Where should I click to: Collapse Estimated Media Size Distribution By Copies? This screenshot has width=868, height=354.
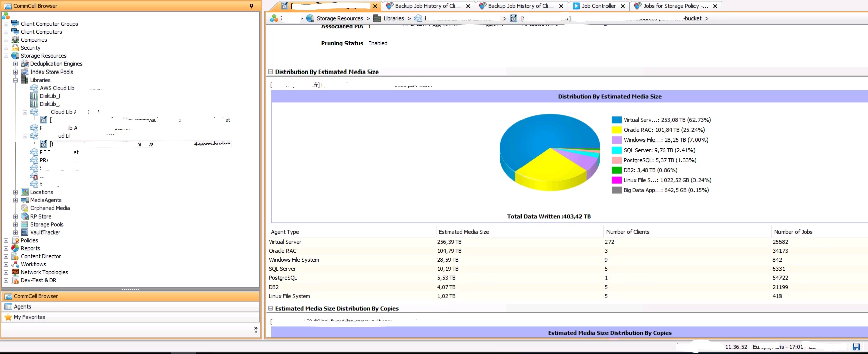(x=270, y=309)
